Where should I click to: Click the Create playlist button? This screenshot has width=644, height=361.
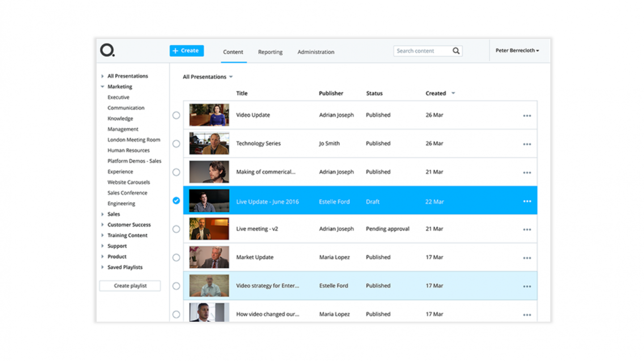click(x=130, y=285)
